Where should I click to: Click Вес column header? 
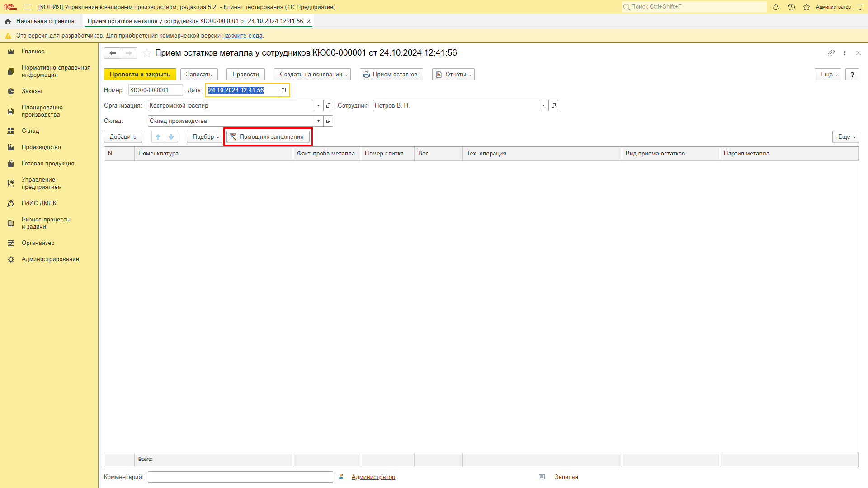click(x=439, y=154)
